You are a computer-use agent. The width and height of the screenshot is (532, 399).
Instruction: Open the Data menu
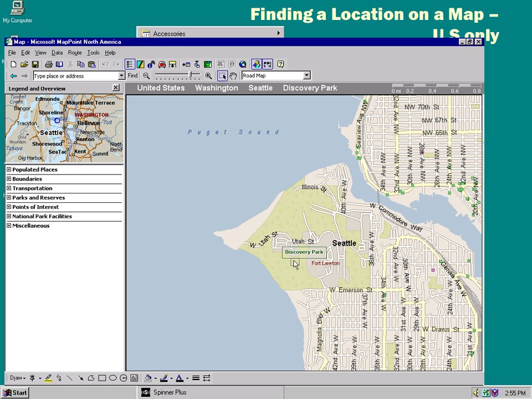[57, 53]
